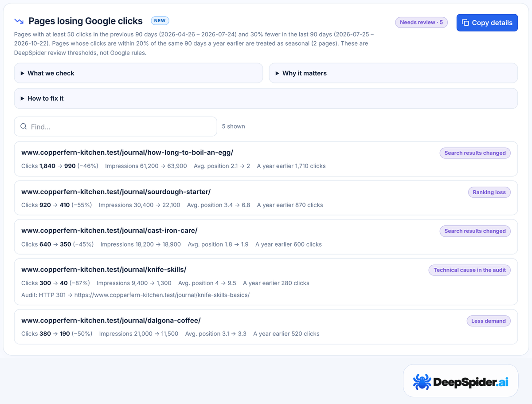Click the Impressions 30,400 → 22,100 text
532x404 pixels.
coord(140,205)
